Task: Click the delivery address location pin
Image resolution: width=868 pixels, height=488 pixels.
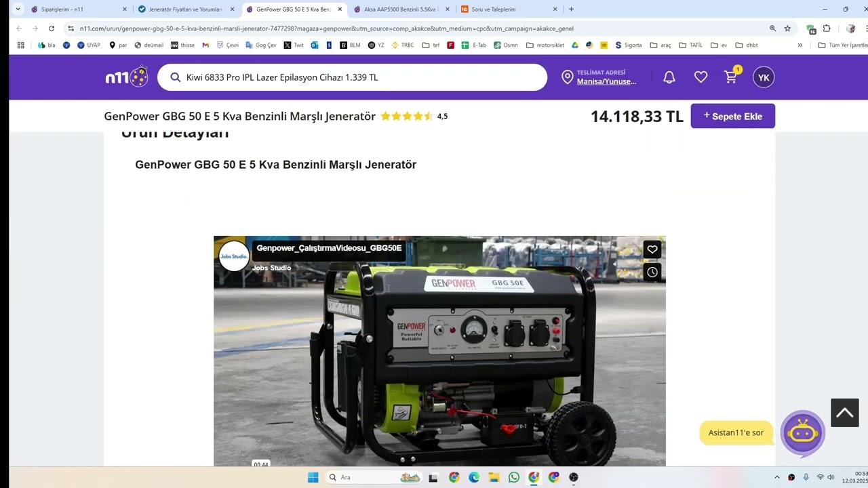Action: coord(568,77)
